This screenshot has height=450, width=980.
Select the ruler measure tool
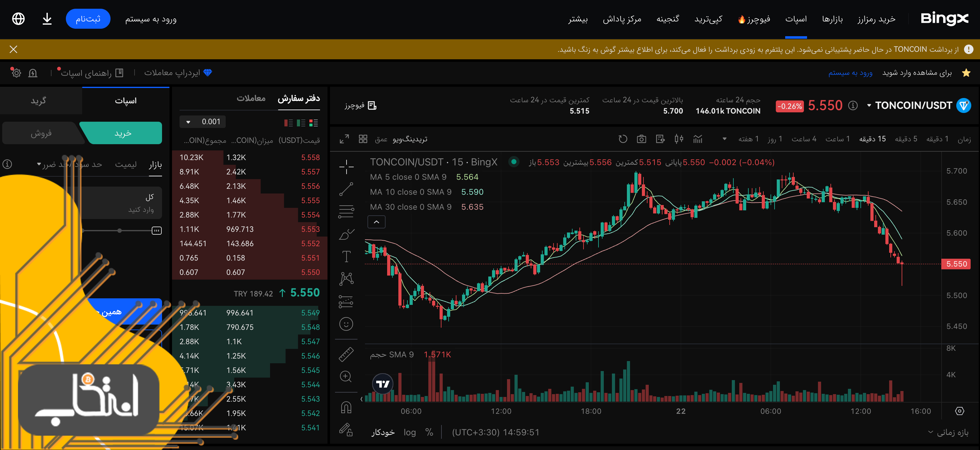[x=346, y=354]
